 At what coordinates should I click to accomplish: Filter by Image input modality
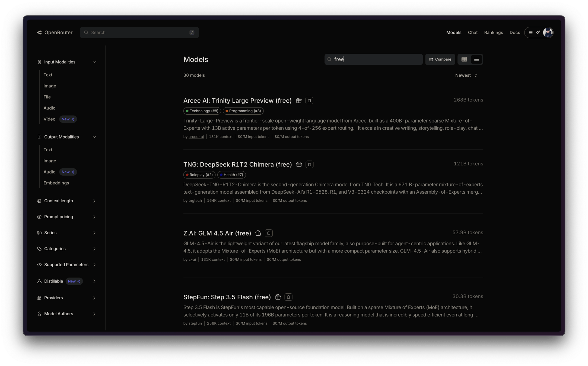pyautogui.click(x=50, y=86)
